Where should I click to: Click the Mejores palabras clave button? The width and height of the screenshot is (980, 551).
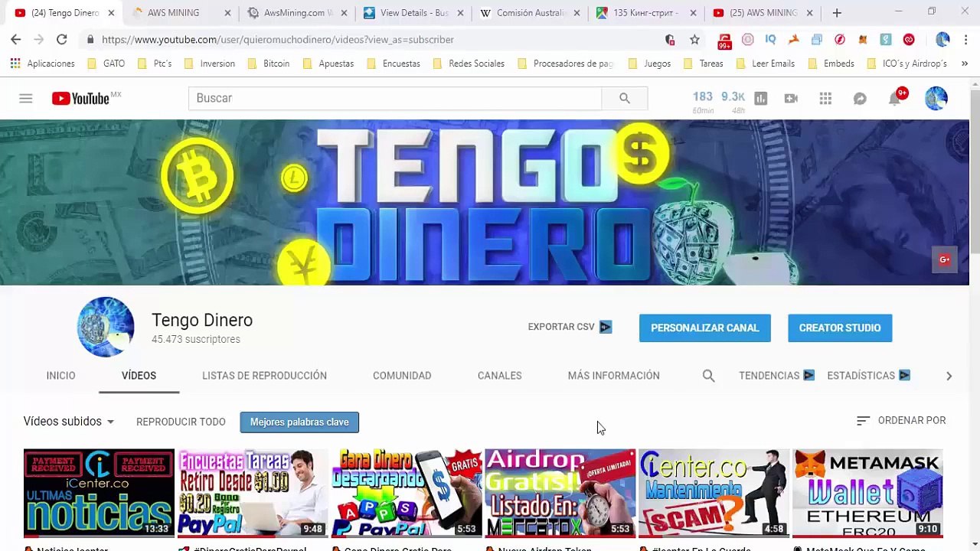point(299,422)
